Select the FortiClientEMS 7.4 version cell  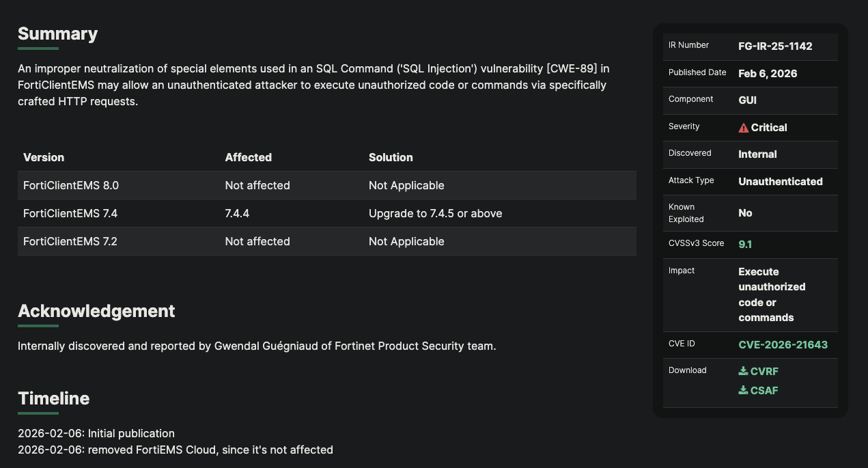click(70, 214)
